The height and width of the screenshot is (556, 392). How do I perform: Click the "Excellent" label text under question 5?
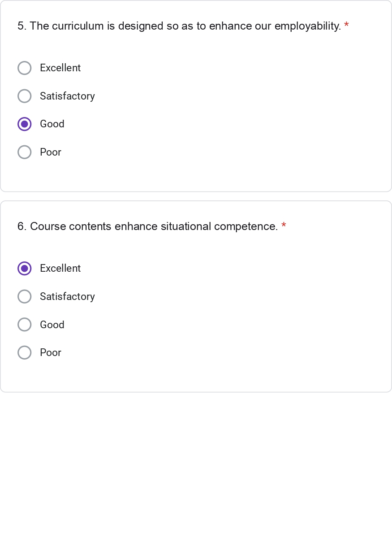pos(60,68)
